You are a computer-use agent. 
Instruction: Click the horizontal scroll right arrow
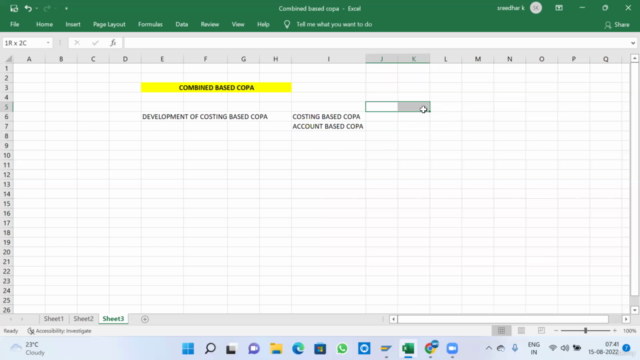click(626, 319)
